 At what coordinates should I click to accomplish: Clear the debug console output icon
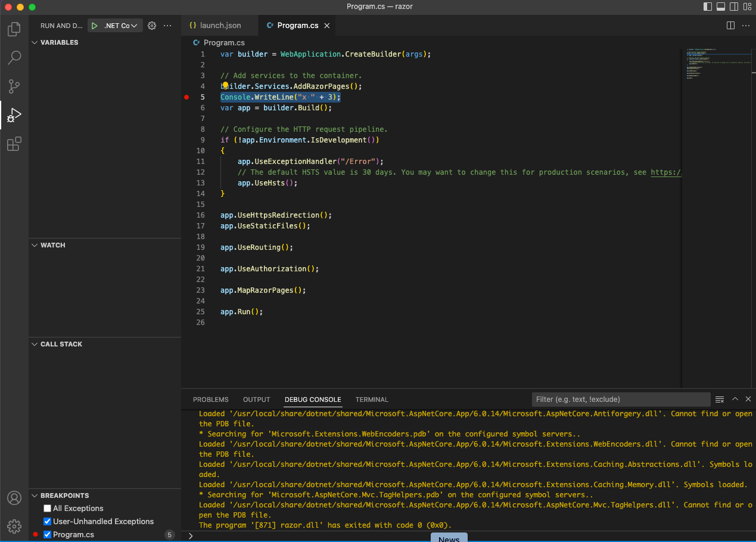tap(720, 399)
